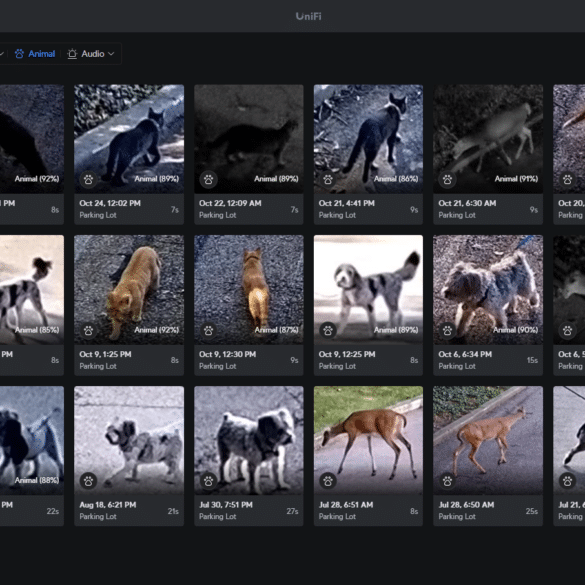Click paw icon on Oct 21, 6:30 AM clip
This screenshot has width=585, height=585.
click(447, 179)
